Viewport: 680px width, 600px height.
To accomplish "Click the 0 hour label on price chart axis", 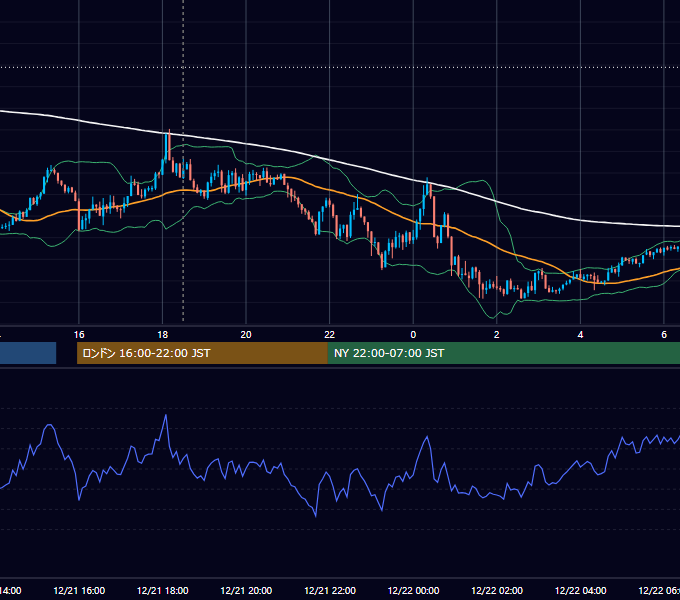I will coord(413,335).
